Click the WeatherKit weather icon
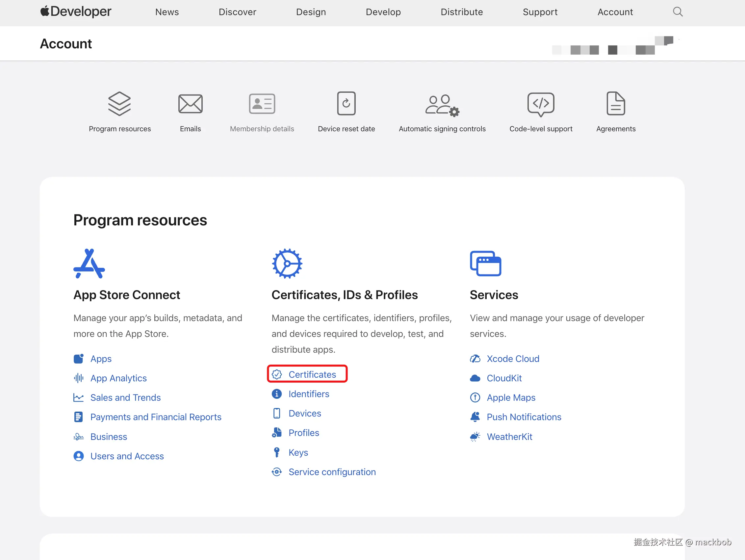745x560 pixels. coord(475,437)
